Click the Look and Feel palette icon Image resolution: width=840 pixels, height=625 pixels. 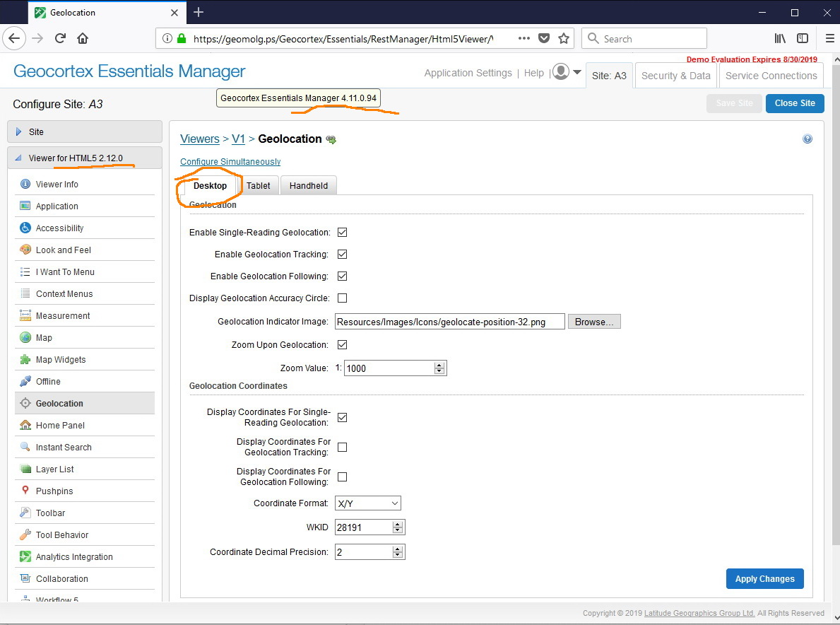coord(25,250)
